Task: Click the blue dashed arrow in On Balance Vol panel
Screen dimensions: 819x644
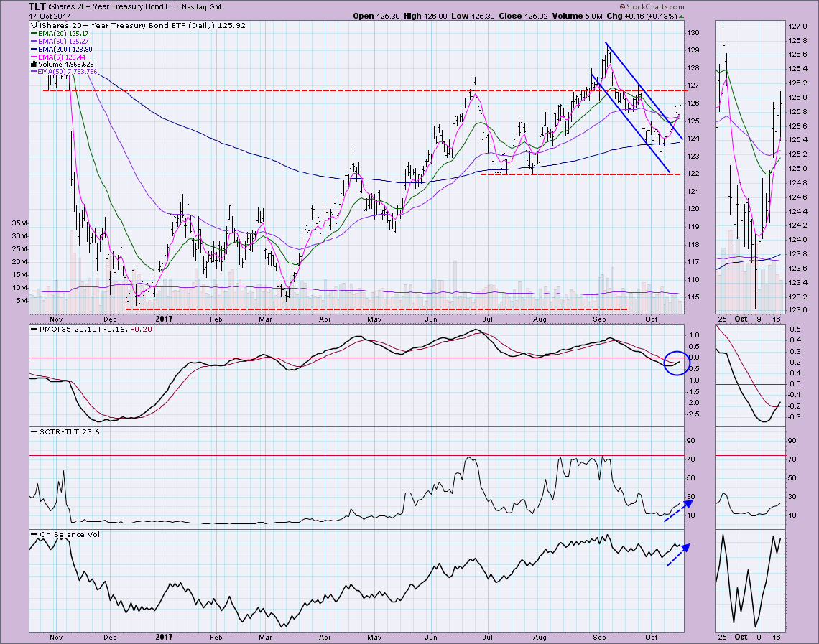Action: tap(676, 554)
